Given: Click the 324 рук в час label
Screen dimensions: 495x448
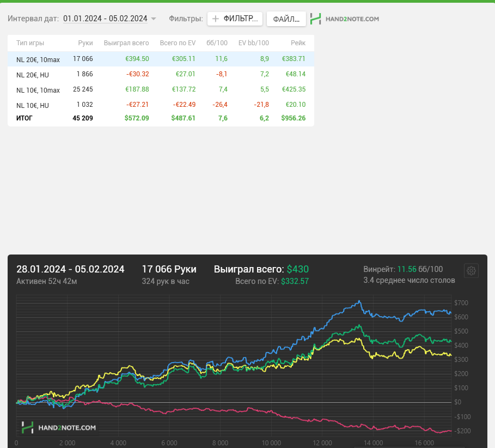Looking at the screenshot, I should (166, 281).
